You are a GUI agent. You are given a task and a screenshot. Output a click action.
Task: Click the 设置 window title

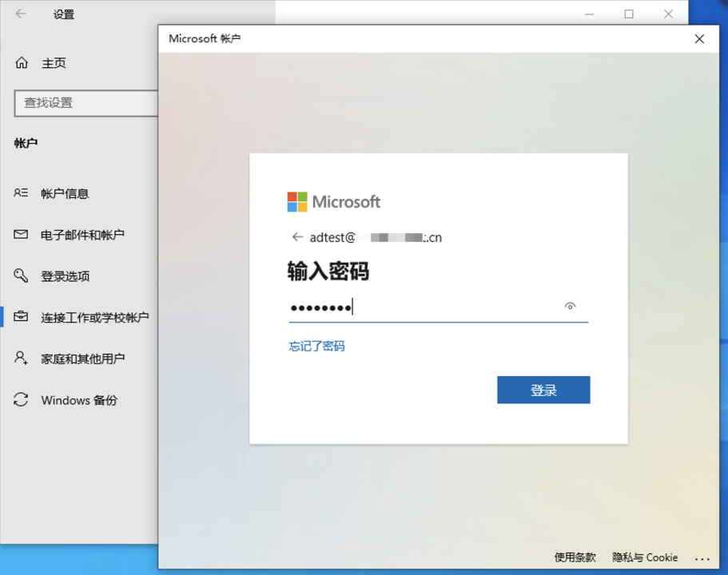(x=64, y=14)
